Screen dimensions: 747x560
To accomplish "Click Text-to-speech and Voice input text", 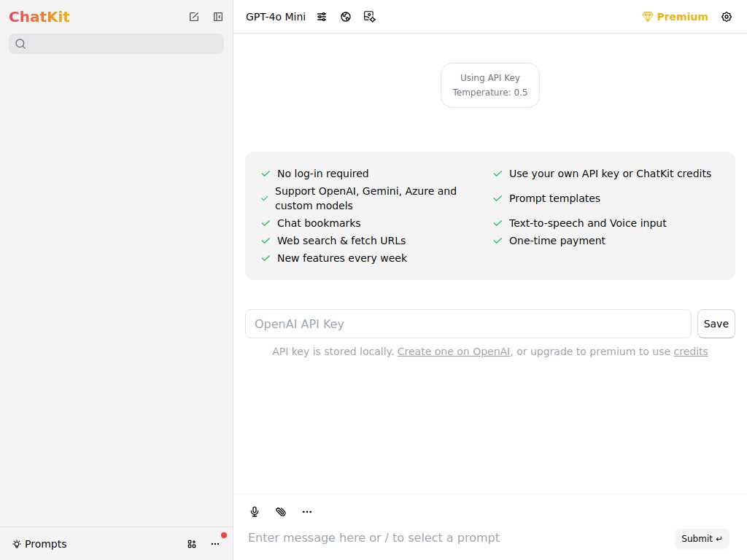I will (587, 223).
